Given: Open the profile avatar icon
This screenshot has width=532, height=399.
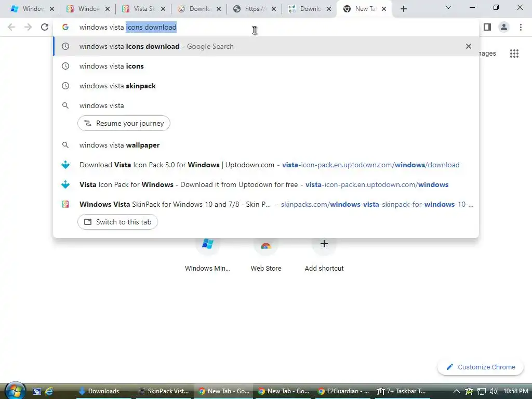Looking at the screenshot, I should coord(504,27).
